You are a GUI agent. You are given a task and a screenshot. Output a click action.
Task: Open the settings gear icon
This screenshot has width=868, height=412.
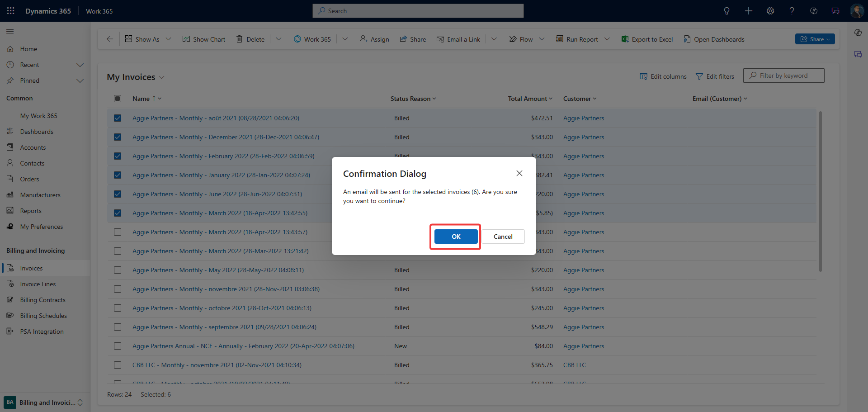pos(770,11)
